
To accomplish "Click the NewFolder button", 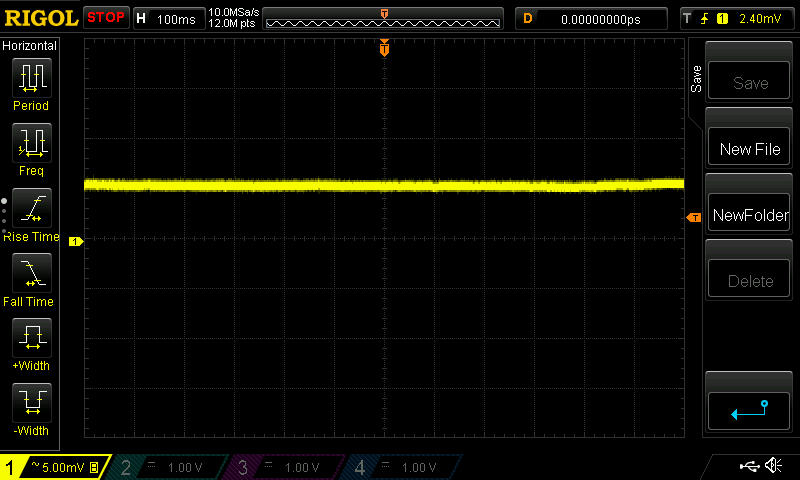I will (749, 212).
